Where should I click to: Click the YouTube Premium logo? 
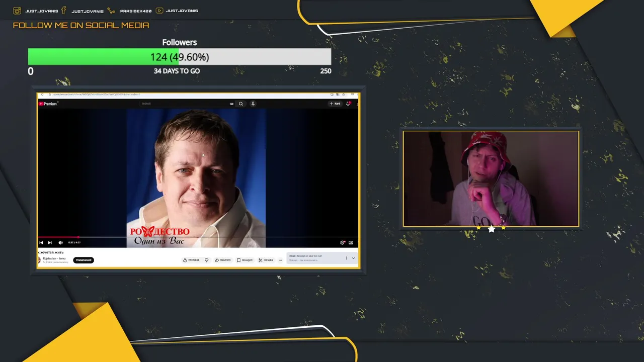pos(48,104)
